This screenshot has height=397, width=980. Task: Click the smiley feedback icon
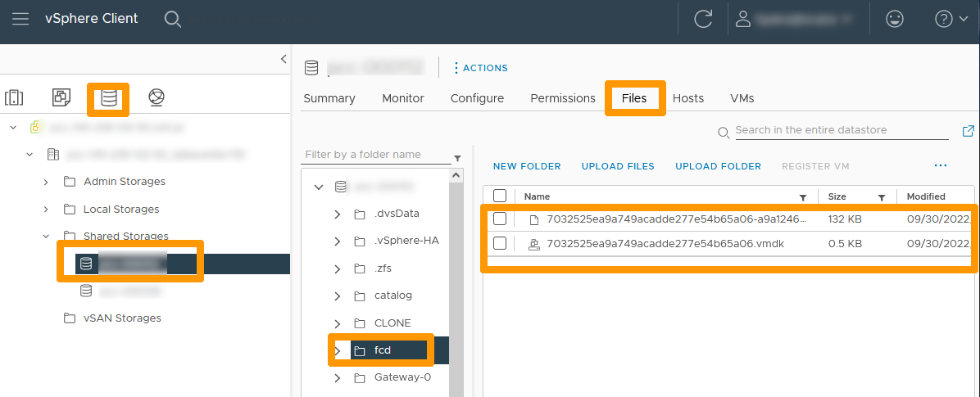[895, 20]
